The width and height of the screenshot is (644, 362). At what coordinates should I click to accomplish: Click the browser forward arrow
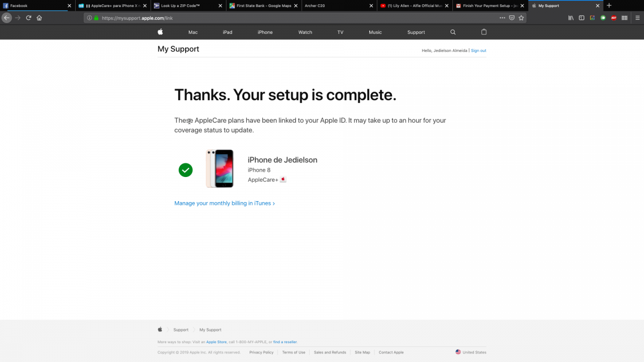(18, 17)
